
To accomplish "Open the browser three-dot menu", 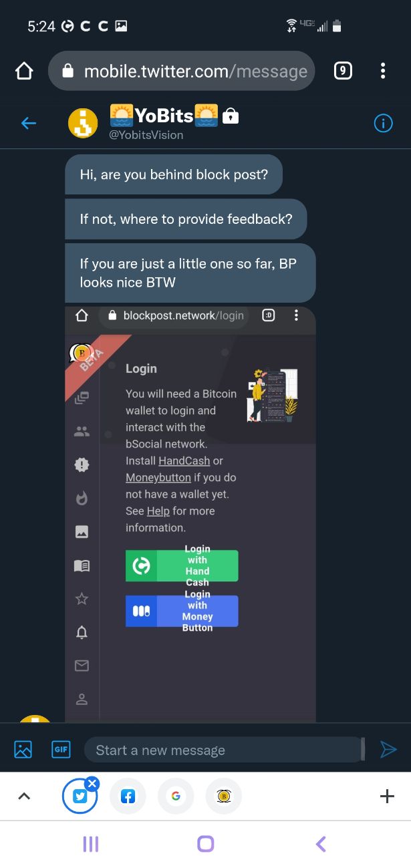I will tap(383, 71).
